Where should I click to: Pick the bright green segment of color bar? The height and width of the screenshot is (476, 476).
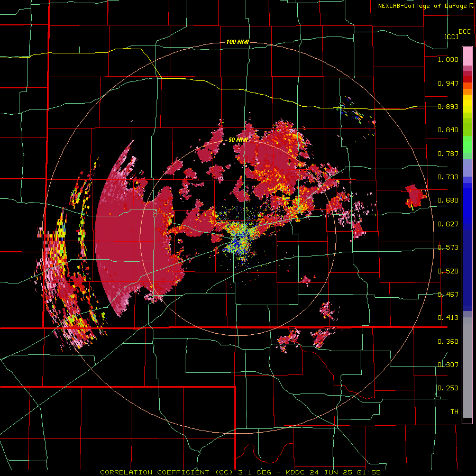[x=467, y=144]
